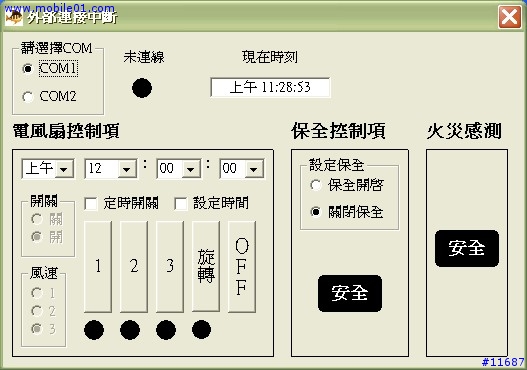Click the 保全控制項 heading

[338, 131]
